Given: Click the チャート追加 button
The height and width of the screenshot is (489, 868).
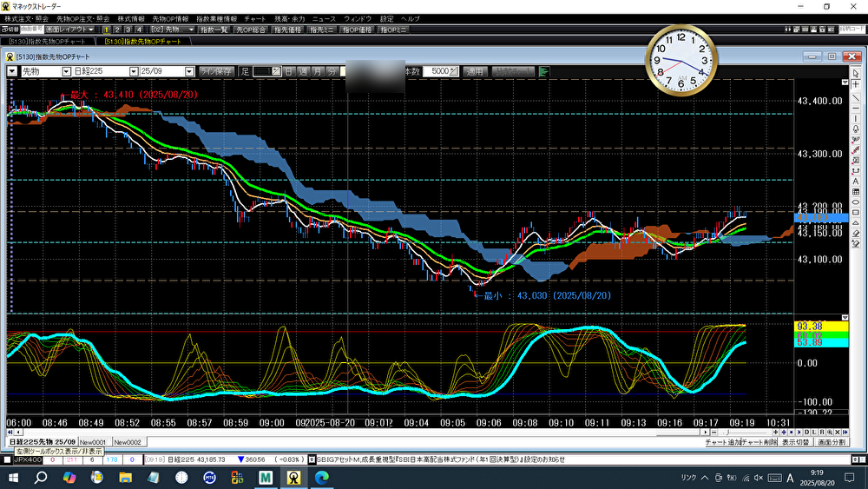Looking at the screenshot, I should (x=722, y=442).
